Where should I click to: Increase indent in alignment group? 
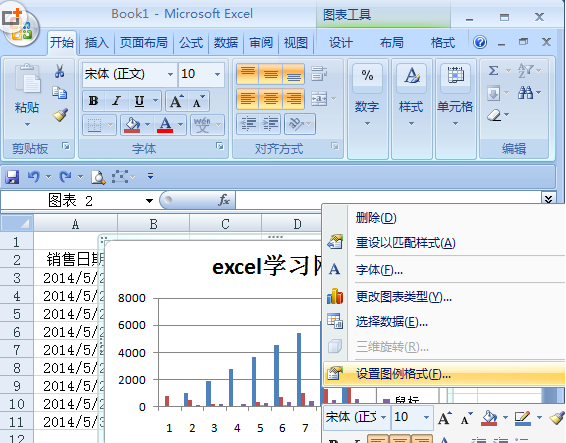tap(270, 124)
